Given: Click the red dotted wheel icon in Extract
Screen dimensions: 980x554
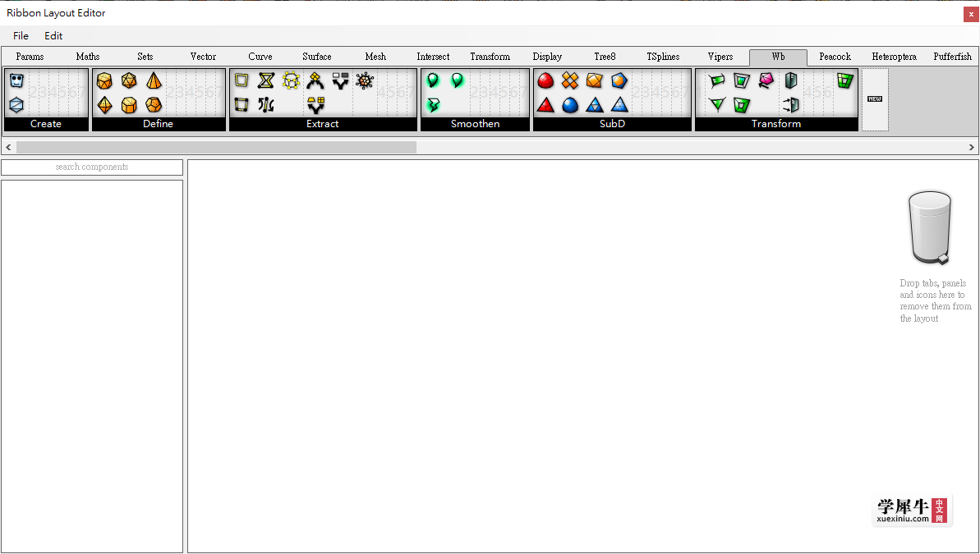Looking at the screenshot, I should 365,80.
